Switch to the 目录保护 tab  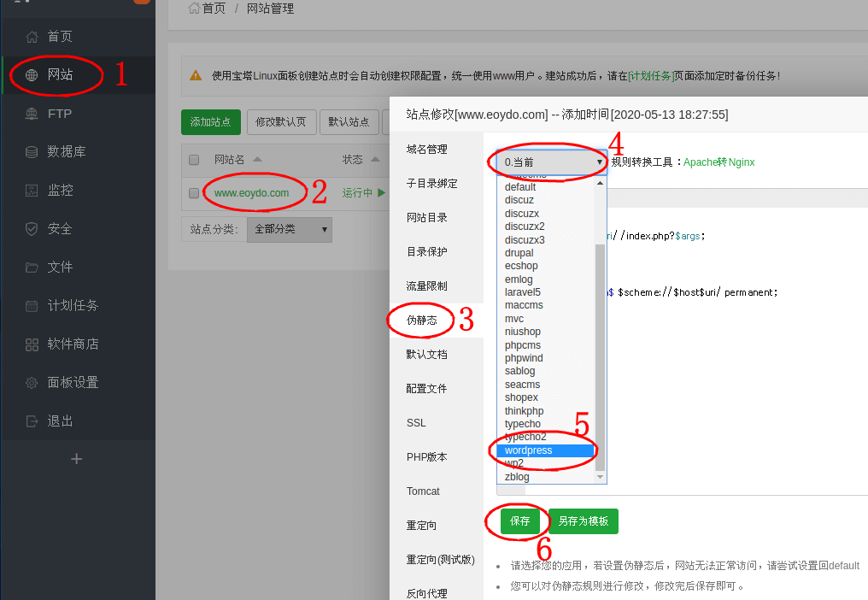coord(437,252)
